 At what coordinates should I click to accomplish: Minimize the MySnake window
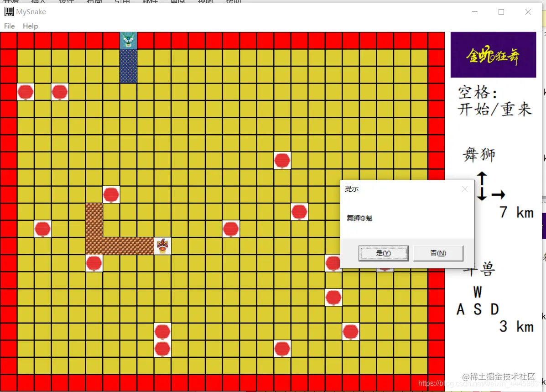475,12
